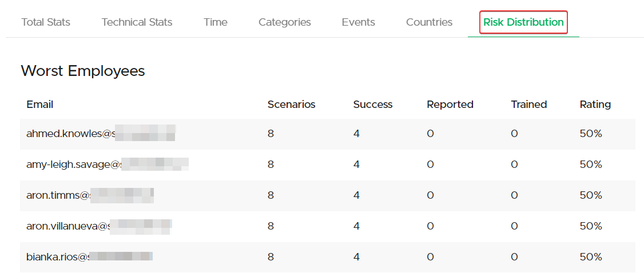Click the Trained column header

point(528,105)
